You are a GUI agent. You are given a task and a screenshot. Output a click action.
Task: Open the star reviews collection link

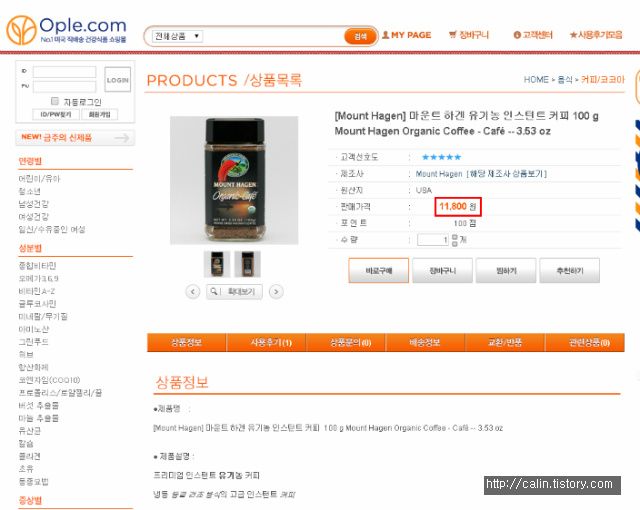click(596, 35)
